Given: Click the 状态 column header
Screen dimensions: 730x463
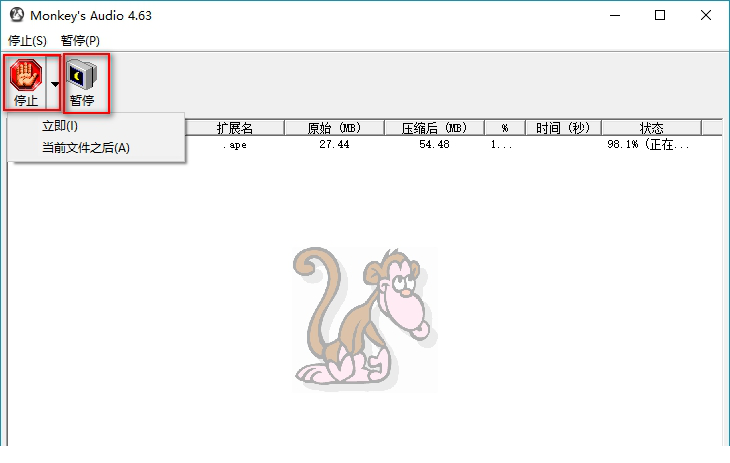Looking at the screenshot, I should [651, 128].
